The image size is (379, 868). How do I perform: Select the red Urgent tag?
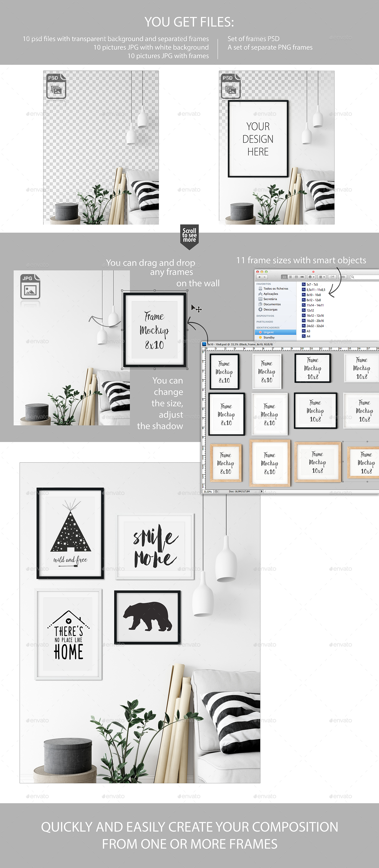click(276, 332)
